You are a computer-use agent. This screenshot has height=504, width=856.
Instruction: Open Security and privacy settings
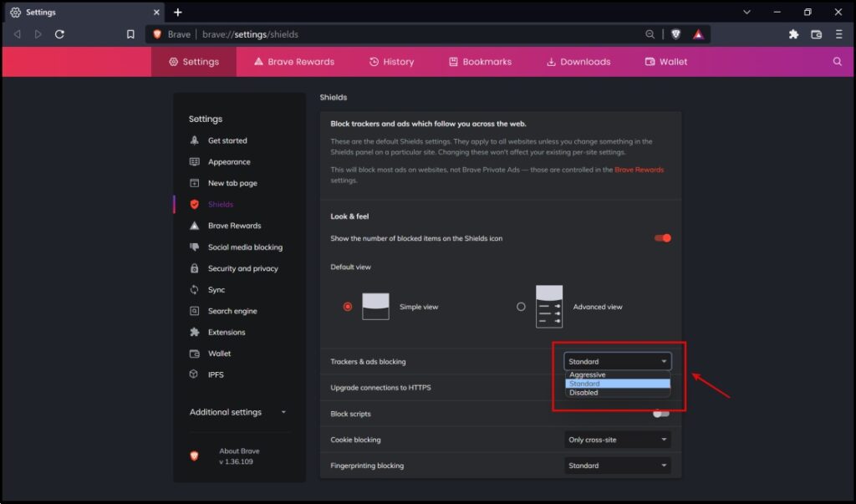[x=243, y=268]
